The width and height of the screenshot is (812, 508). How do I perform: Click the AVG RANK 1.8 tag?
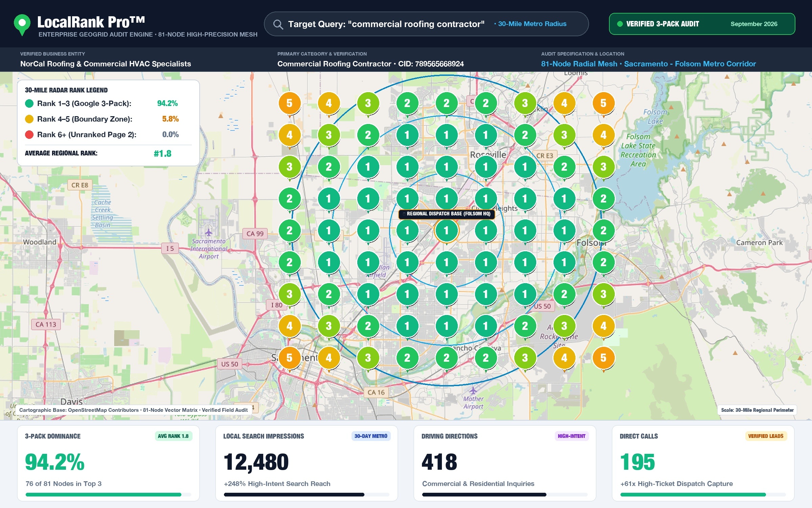pyautogui.click(x=173, y=436)
